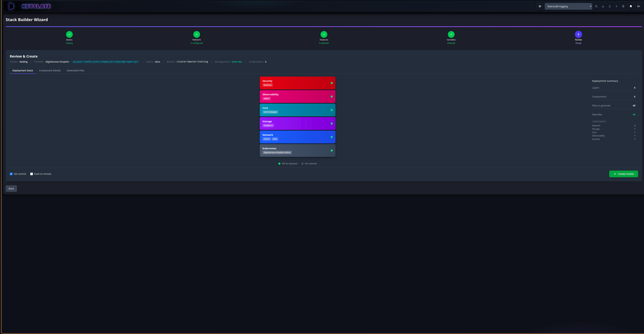644x334 pixels.
Task: Click the Network layer green status dot
Action: coord(332,137)
